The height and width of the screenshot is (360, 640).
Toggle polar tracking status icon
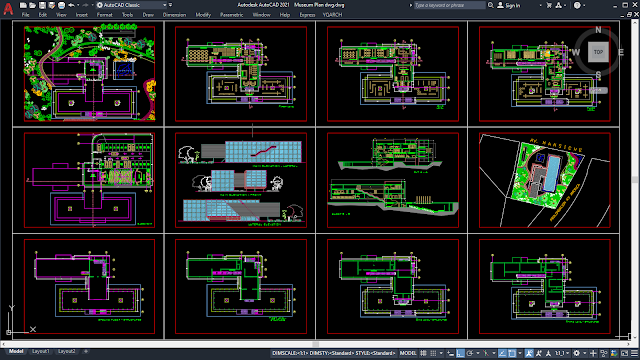click(470, 353)
